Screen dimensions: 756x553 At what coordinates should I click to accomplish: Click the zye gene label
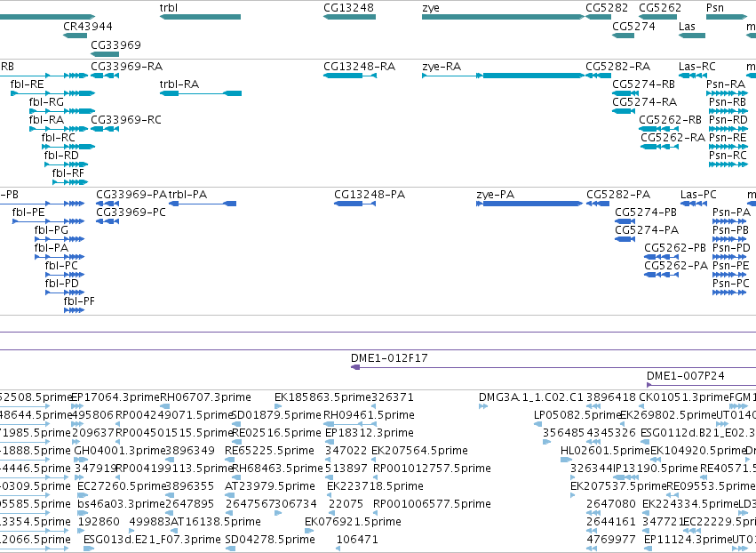click(x=431, y=8)
